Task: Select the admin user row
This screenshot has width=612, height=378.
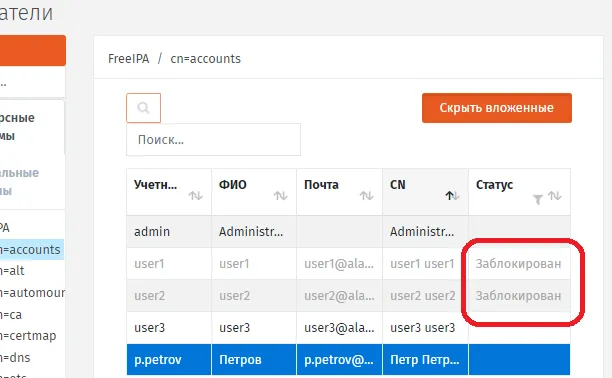Action: pyautogui.click(x=348, y=232)
